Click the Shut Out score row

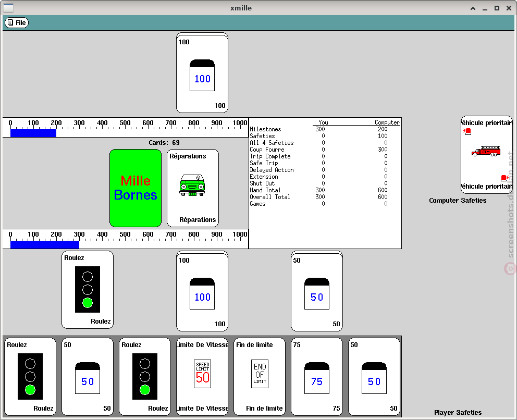click(325, 183)
